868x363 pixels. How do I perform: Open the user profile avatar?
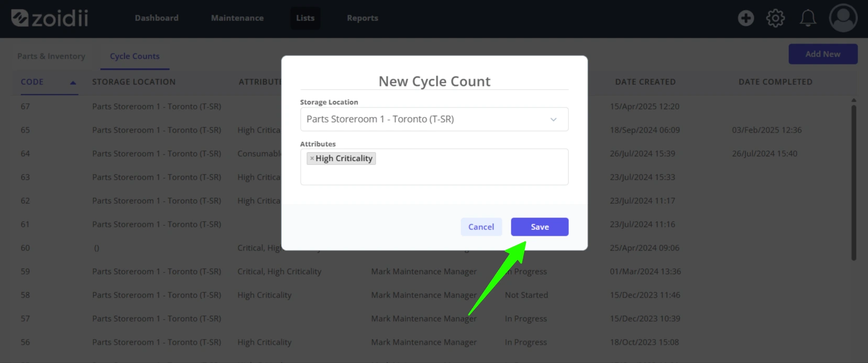coord(843,18)
